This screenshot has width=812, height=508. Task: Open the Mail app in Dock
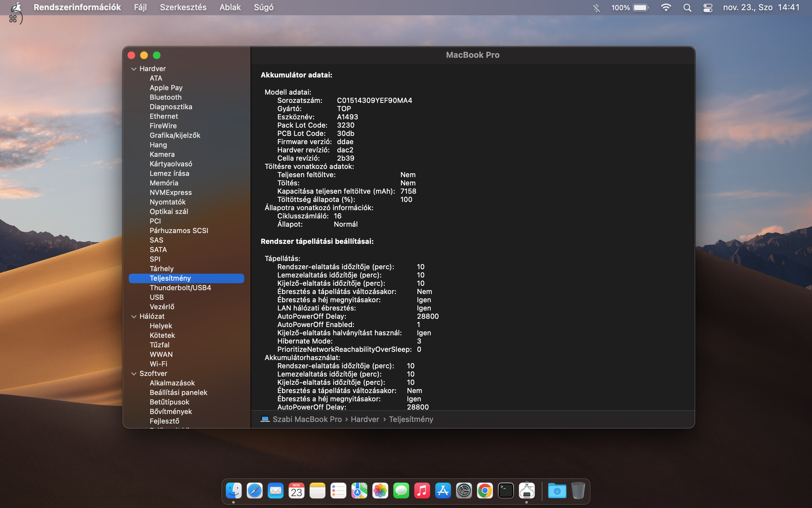point(275,491)
